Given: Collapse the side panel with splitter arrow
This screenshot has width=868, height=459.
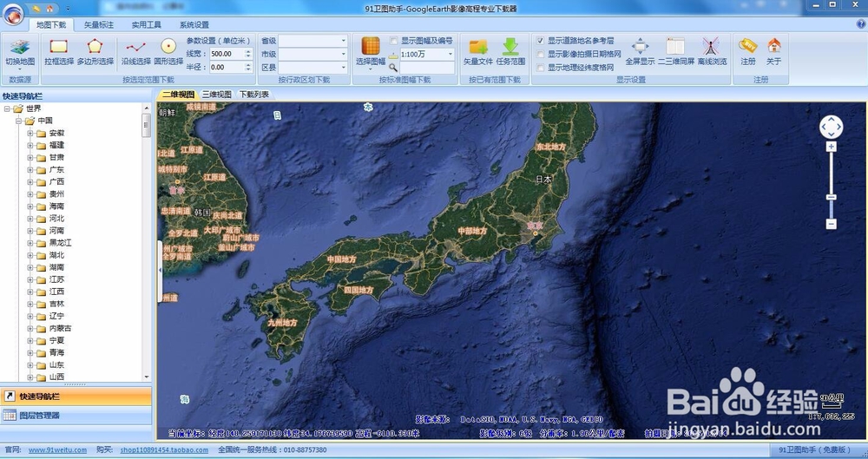Looking at the screenshot, I should pyautogui.click(x=161, y=270).
